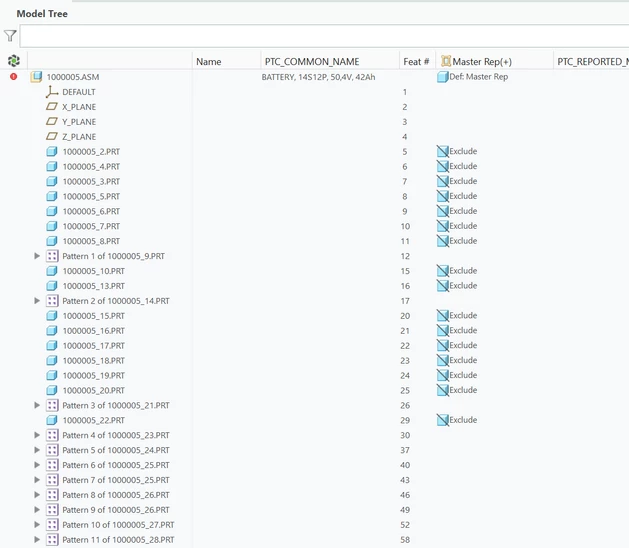
Task: Click the Exclude icon for 1000005_15.PRT
Action: point(442,315)
